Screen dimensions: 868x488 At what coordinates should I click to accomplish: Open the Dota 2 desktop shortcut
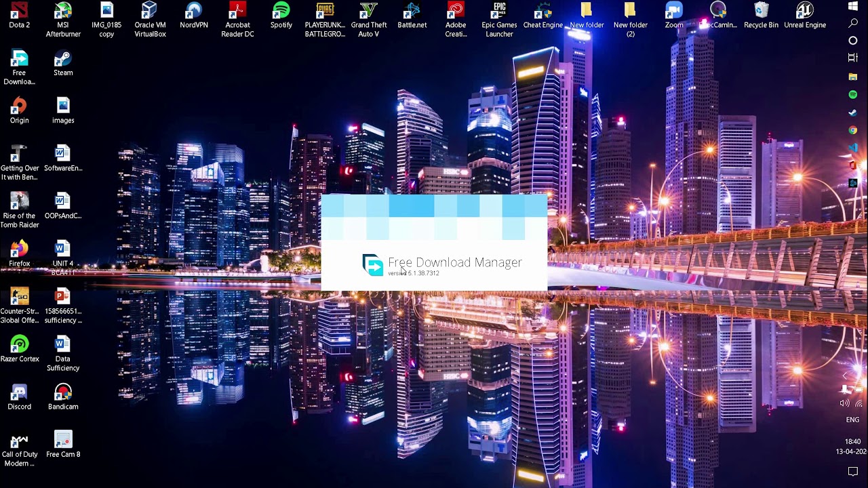point(19,16)
